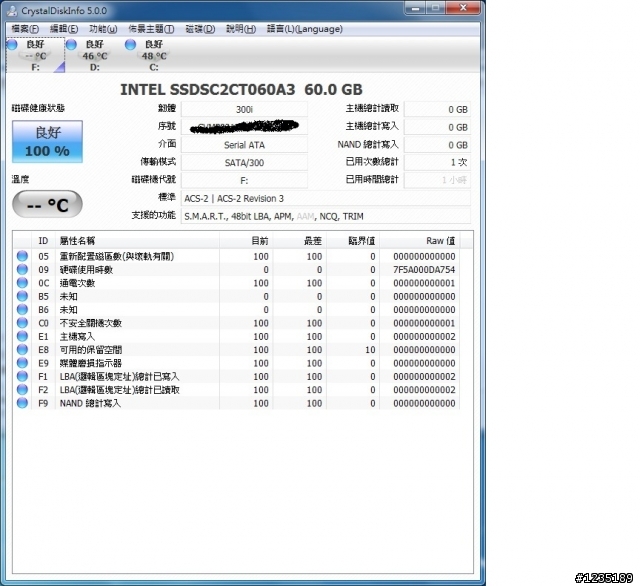Click the NAND 總計寫入 0 GB value
Image resolution: width=640 pixels, height=586 pixels.
[x=437, y=145]
